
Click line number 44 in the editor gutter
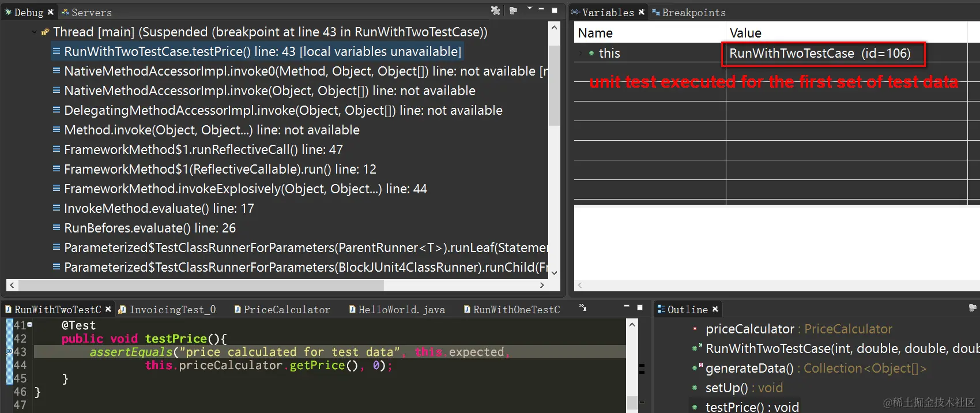(x=20, y=365)
